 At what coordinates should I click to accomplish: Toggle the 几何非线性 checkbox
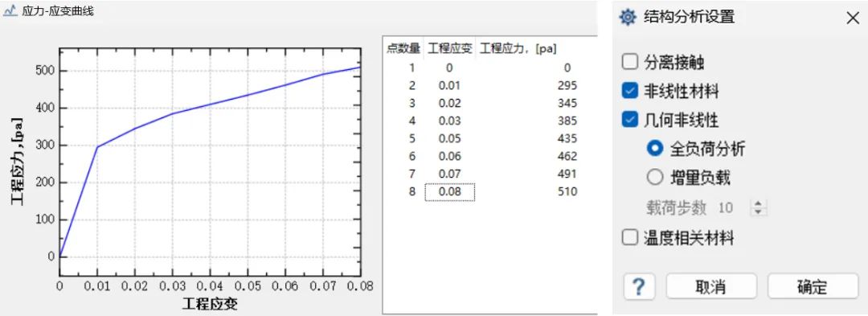coord(630,120)
